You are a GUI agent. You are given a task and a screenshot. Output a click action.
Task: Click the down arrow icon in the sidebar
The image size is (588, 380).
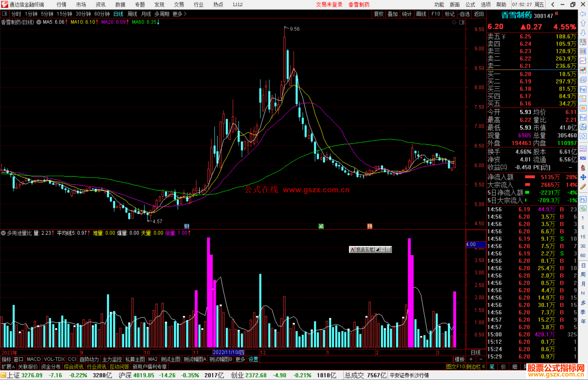583,33
